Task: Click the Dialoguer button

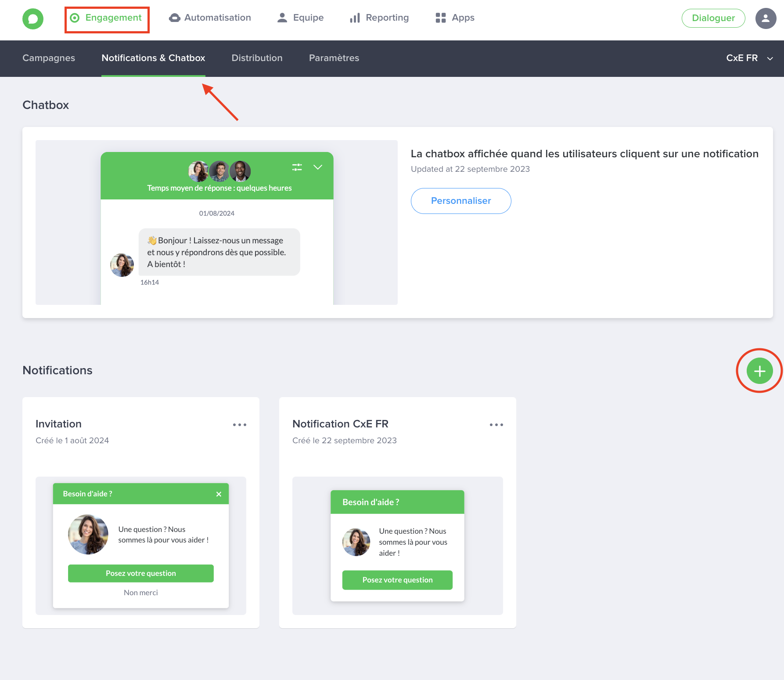Action: pos(713,18)
